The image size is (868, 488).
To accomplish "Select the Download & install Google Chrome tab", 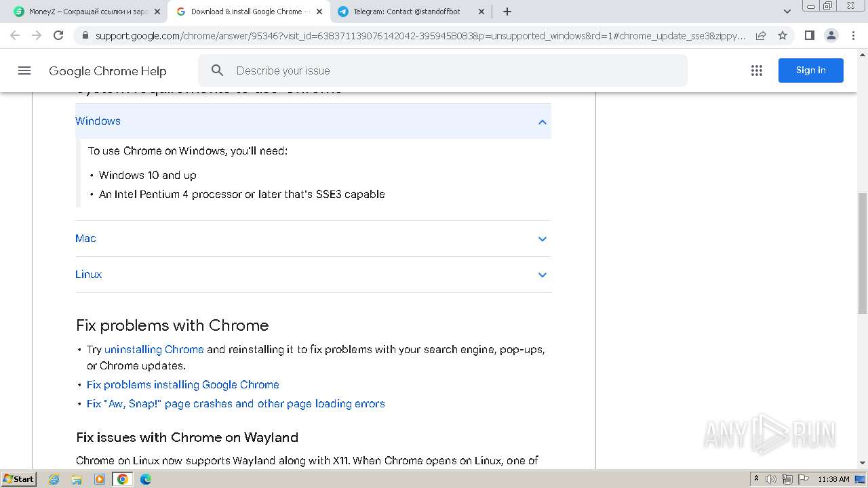I will click(248, 12).
